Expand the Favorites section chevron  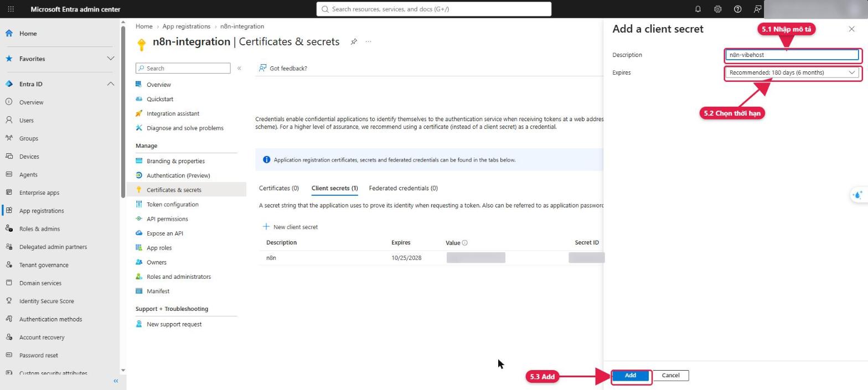(x=111, y=59)
